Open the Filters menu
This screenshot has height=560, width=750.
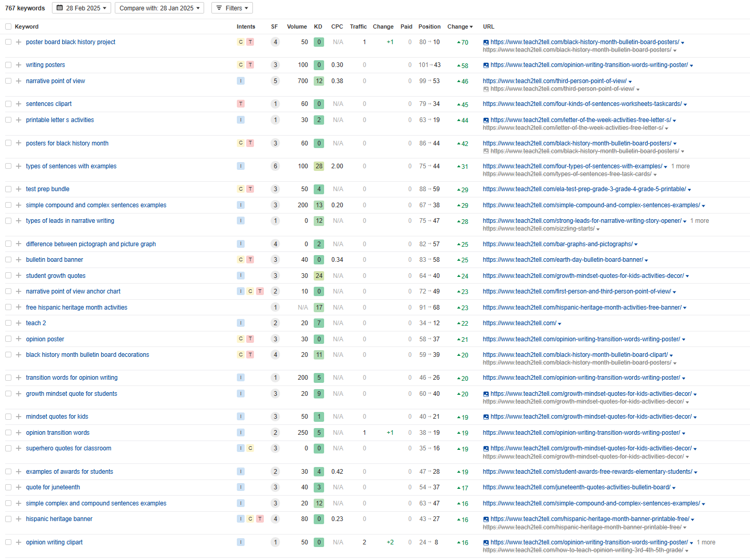coord(232,8)
